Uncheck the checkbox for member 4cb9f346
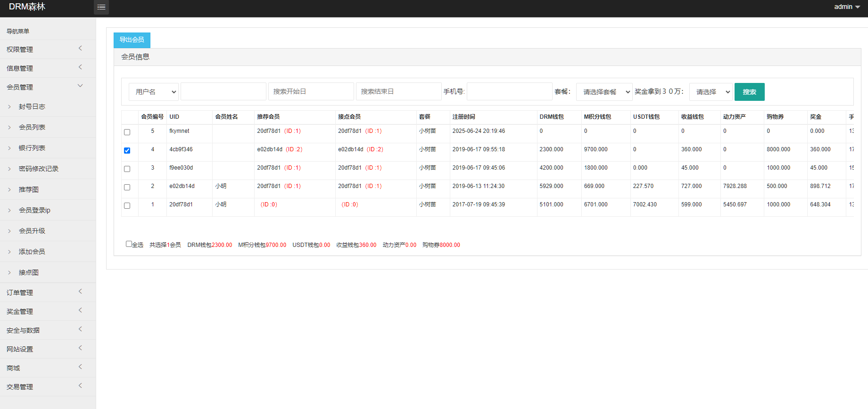868x409 pixels. tap(127, 151)
